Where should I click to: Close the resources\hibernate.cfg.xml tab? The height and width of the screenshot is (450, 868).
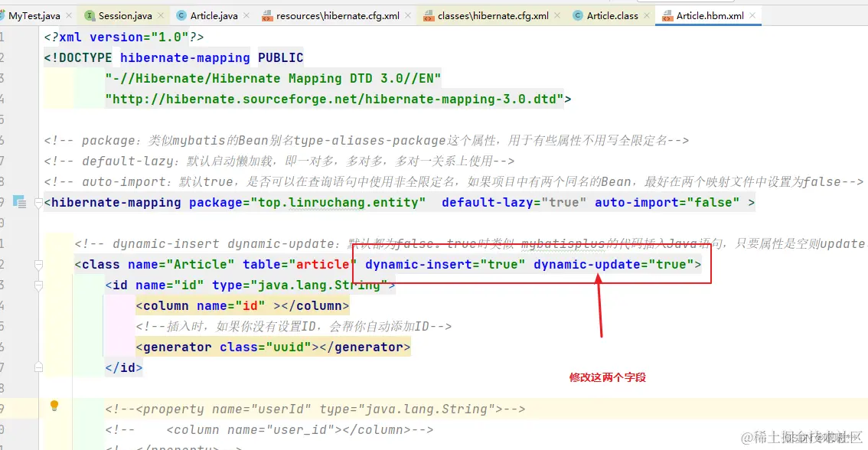pyautogui.click(x=408, y=15)
